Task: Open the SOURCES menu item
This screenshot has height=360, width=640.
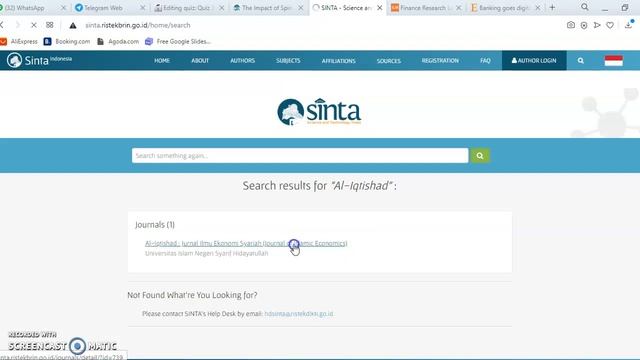Action: coord(389,60)
